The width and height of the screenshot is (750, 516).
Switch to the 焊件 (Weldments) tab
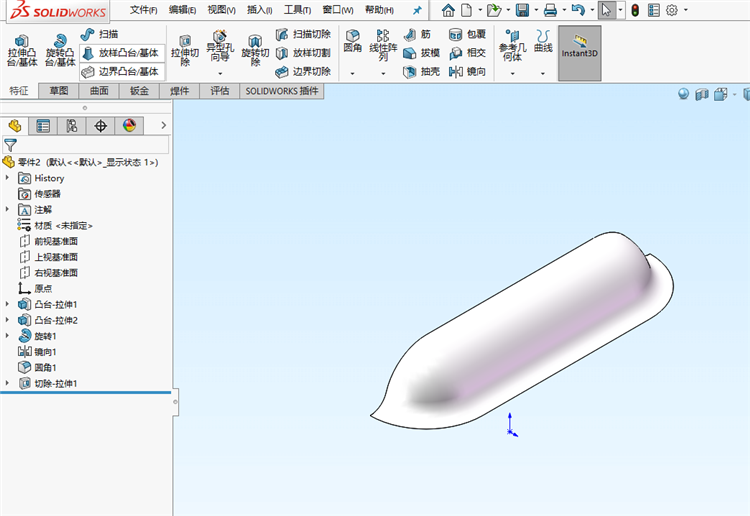[x=179, y=91]
